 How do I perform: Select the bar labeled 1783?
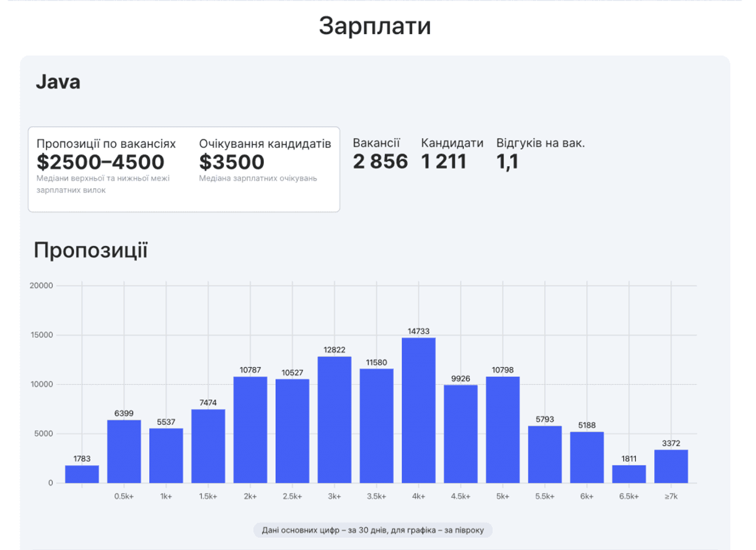click(82, 474)
